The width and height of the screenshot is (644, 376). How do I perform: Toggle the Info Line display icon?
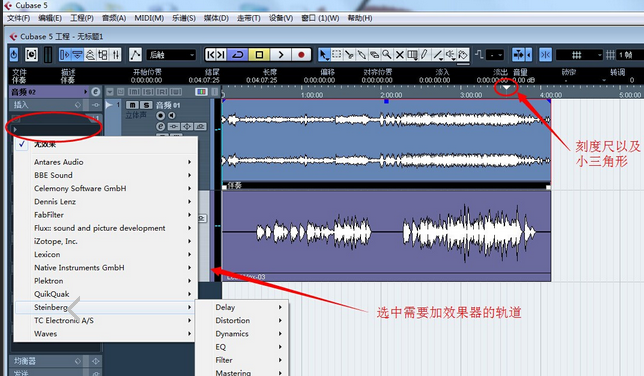pyautogui.click(x=77, y=55)
